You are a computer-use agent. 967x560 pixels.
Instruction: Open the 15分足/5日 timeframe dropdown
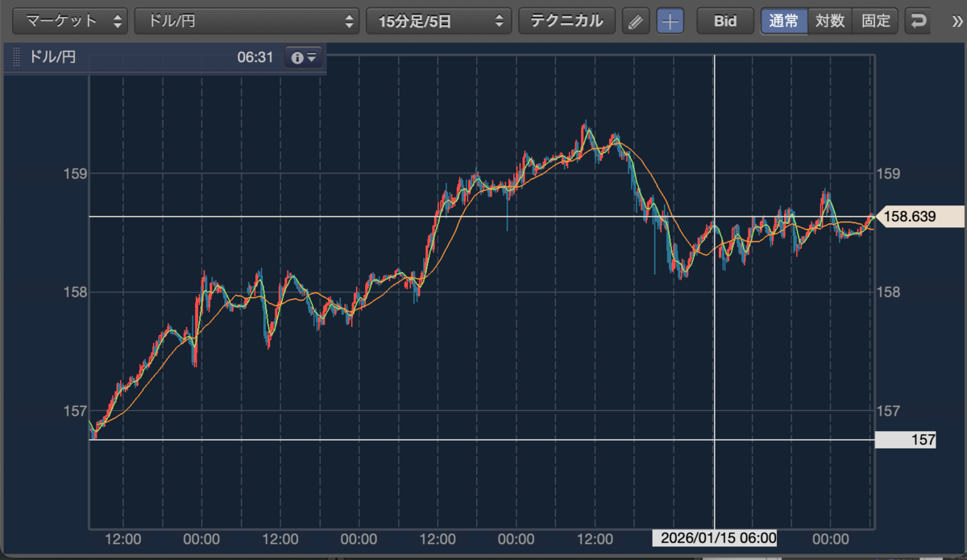pyautogui.click(x=439, y=21)
